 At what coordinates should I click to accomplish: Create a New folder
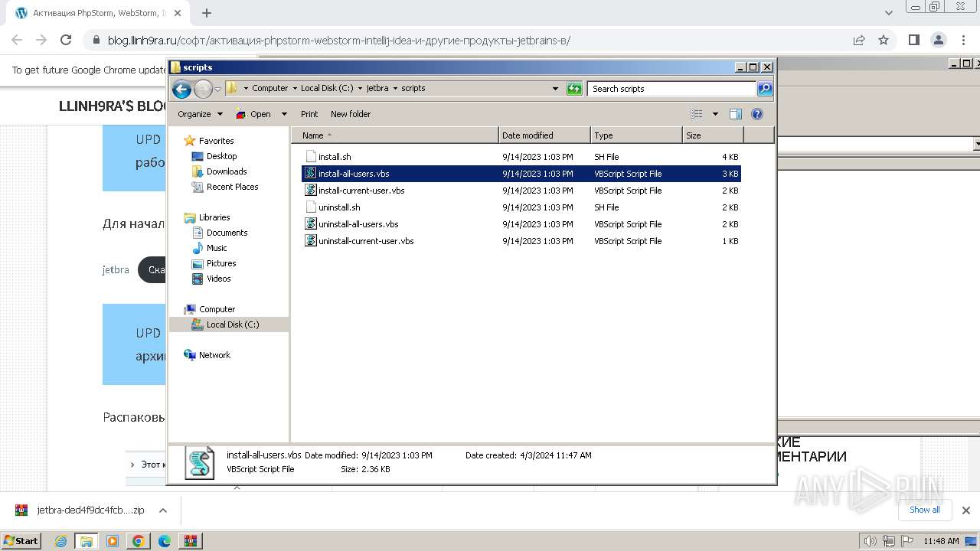point(351,114)
